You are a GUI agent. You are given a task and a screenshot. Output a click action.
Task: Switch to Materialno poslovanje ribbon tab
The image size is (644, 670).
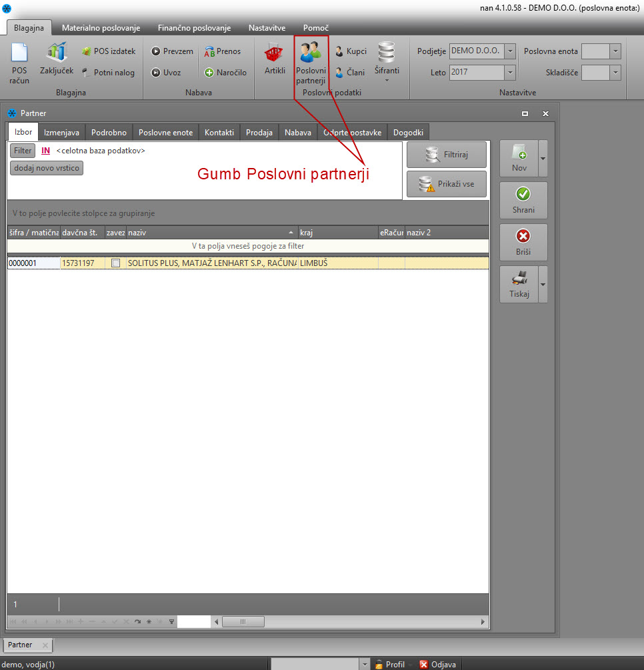[101, 28]
